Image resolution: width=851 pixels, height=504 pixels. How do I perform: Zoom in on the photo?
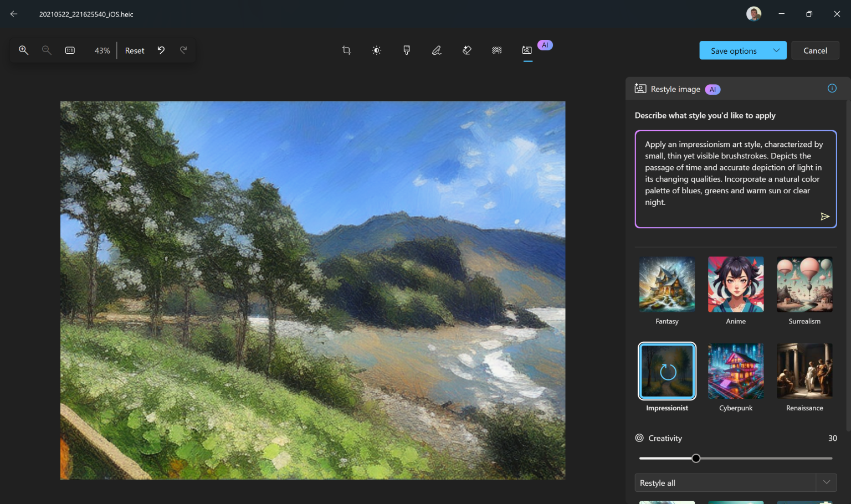[23, 50]
